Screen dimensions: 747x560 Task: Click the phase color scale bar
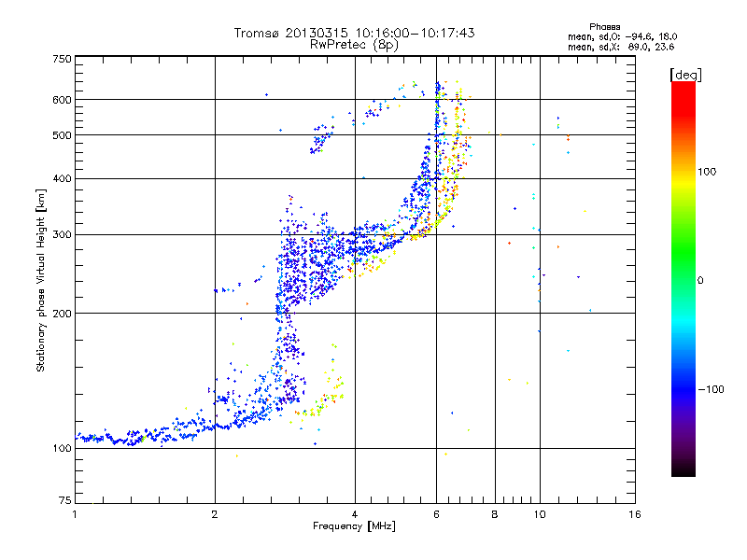pyautogui.click(x=684, y=278)
